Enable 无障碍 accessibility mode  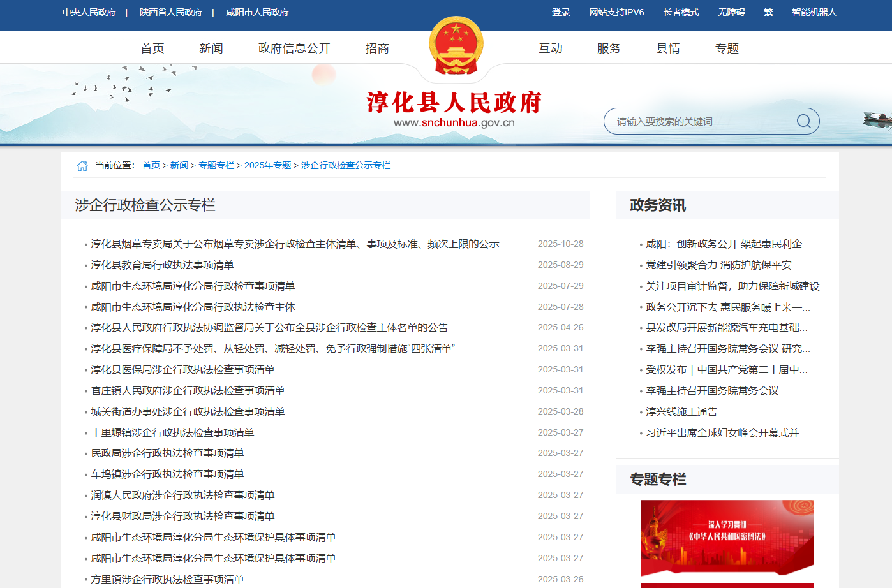click(731, 12)
